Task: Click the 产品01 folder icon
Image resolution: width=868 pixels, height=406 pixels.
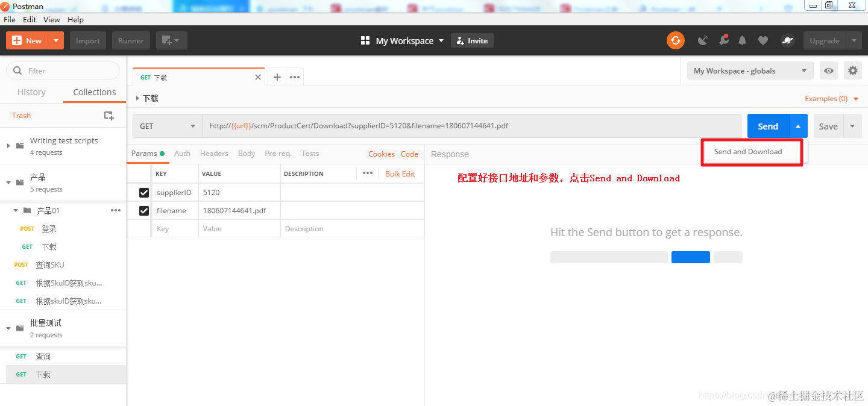Action: (x=27, y=210)
